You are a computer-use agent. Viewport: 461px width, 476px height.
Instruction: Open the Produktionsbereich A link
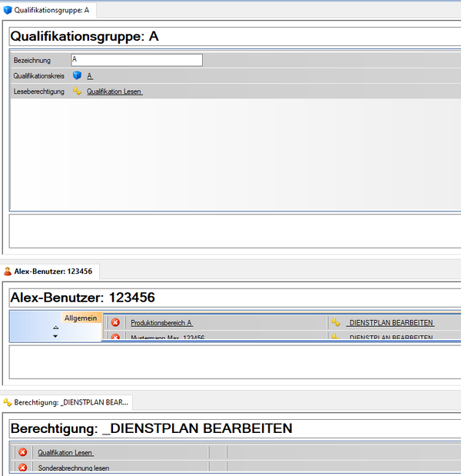161,323
